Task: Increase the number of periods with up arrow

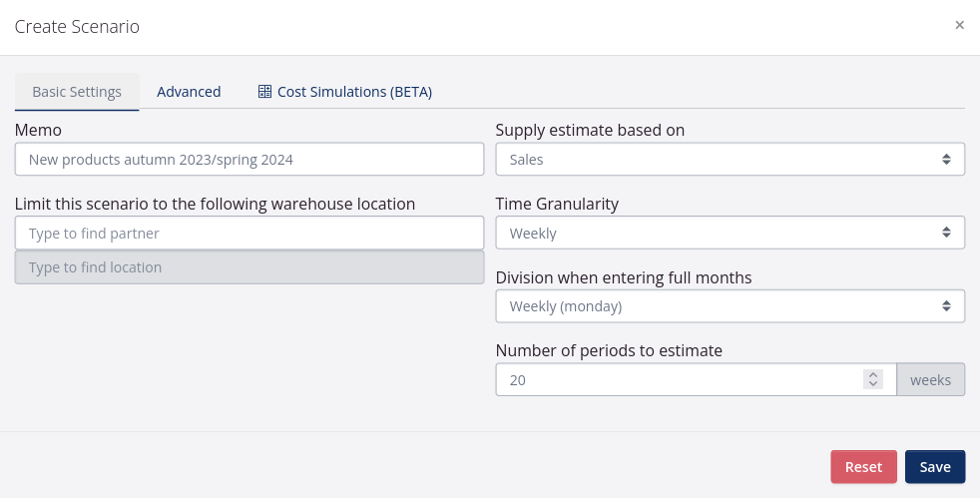Action: (x=873, y=374)
